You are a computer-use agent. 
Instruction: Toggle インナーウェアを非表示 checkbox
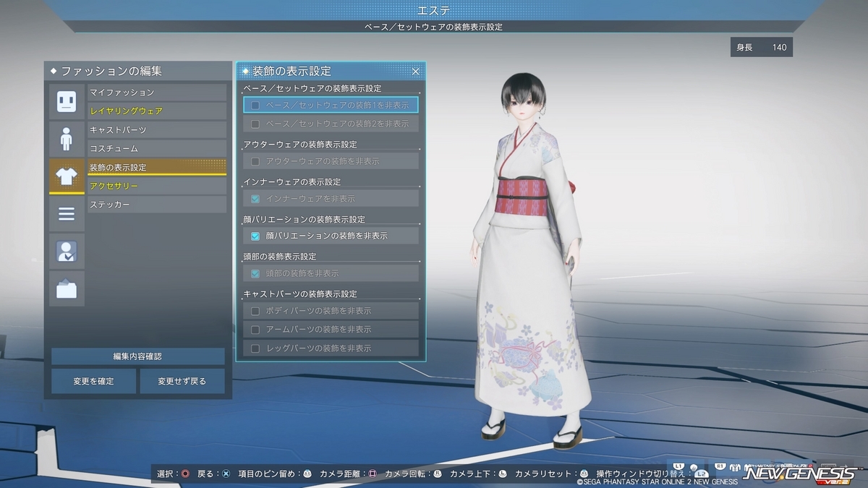coord(255,199)
